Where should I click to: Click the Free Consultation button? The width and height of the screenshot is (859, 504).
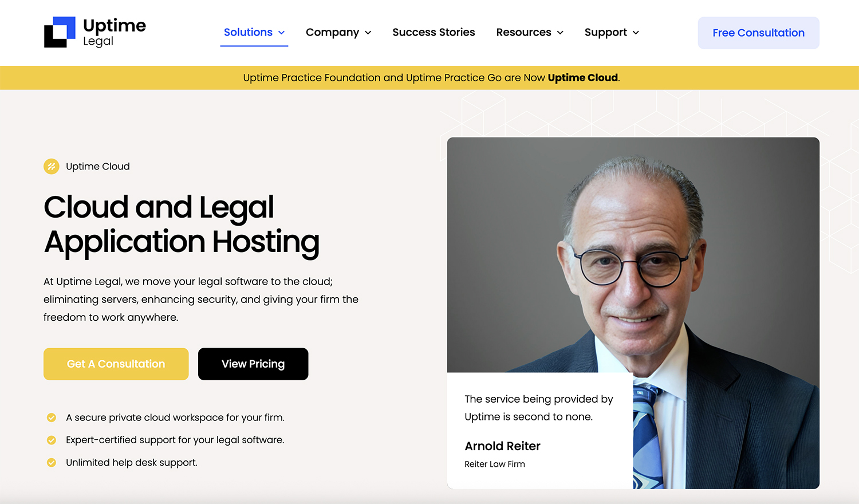point(758,33)
